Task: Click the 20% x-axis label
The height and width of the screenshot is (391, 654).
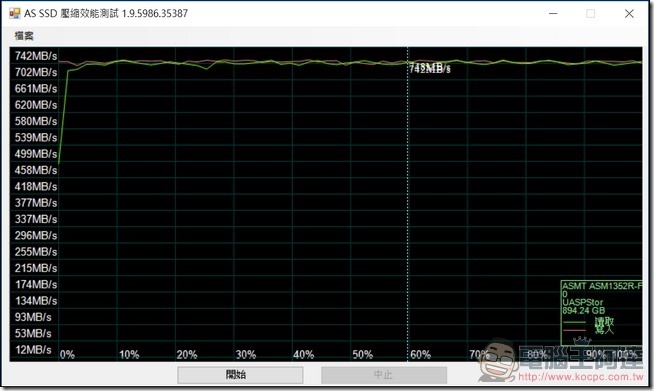Action: [187, 355]
